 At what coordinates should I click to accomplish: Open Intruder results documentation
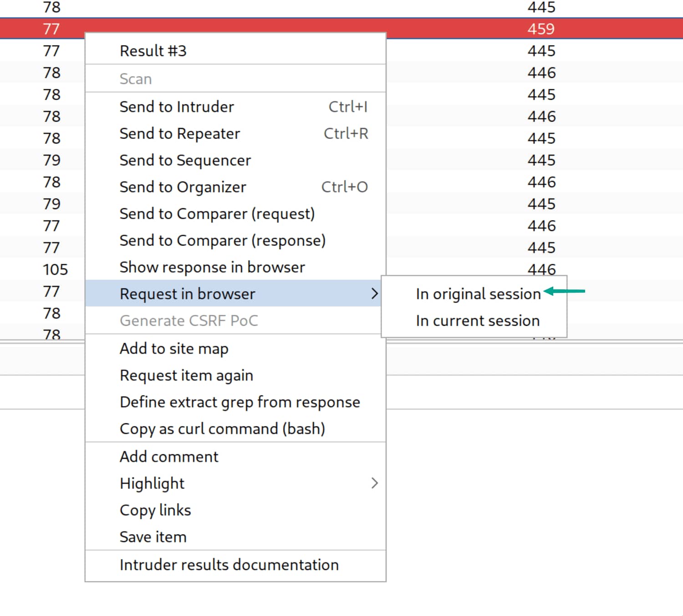pos(229,565)
